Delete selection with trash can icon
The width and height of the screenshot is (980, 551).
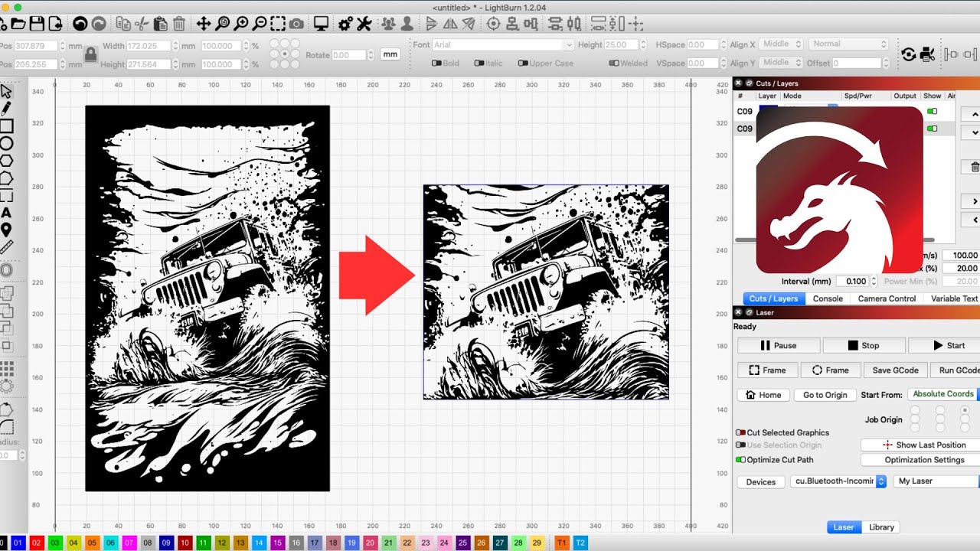pos(179,24)
